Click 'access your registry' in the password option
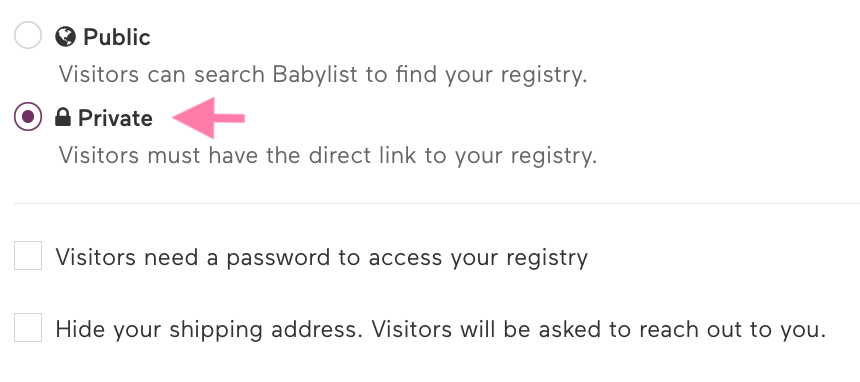Image resolution: width=860 pixels, height=382 pixels. [x=478, y=258]
